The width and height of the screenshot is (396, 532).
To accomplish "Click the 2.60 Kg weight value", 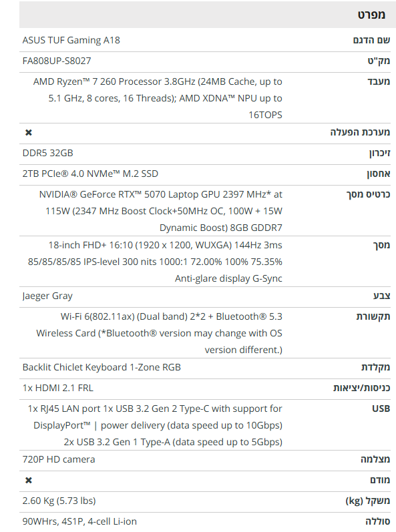I will [59, 501].
